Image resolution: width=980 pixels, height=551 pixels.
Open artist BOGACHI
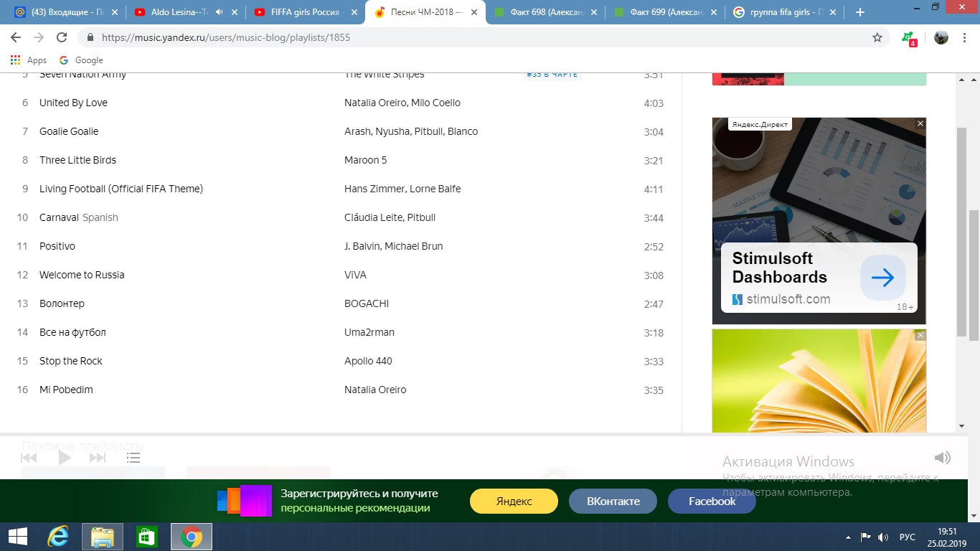[367, 303]
